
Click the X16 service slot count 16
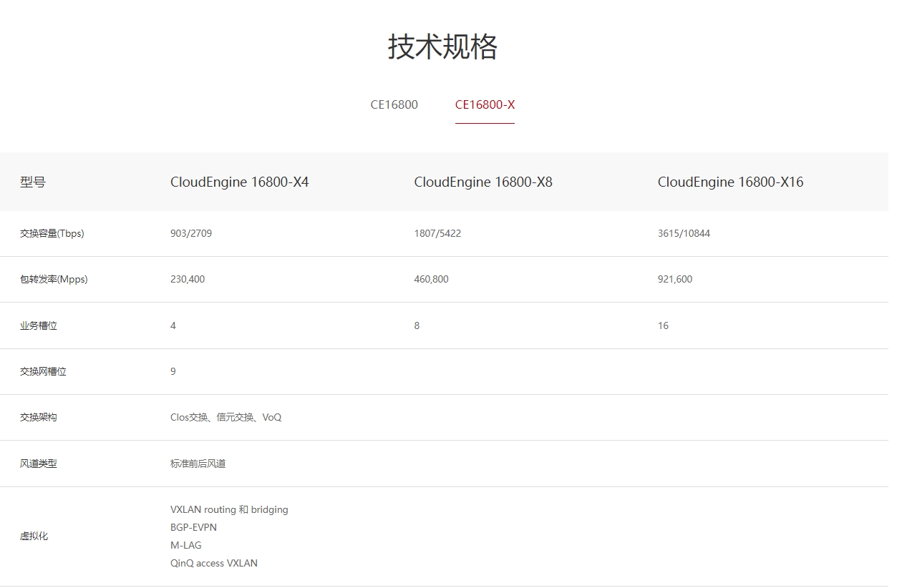pyautogui.click(x=663, y=325)
